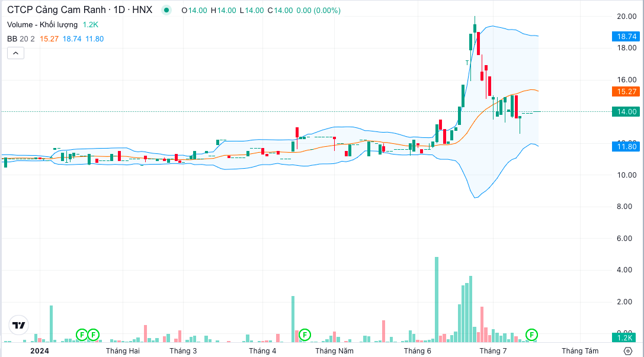Open the second F marker before Tháng Hai
Image resolution: width=644 pixels, height=357 pixels.
[93, 335]
